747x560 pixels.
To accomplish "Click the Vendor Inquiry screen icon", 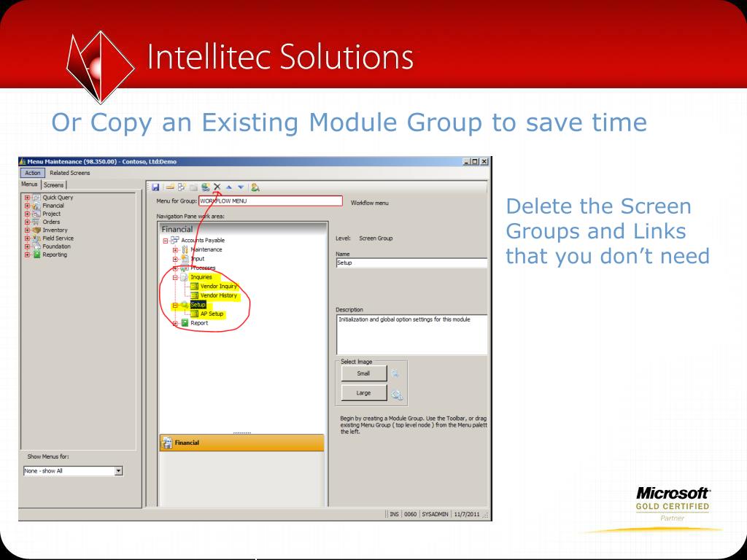I will coord(194,286).
